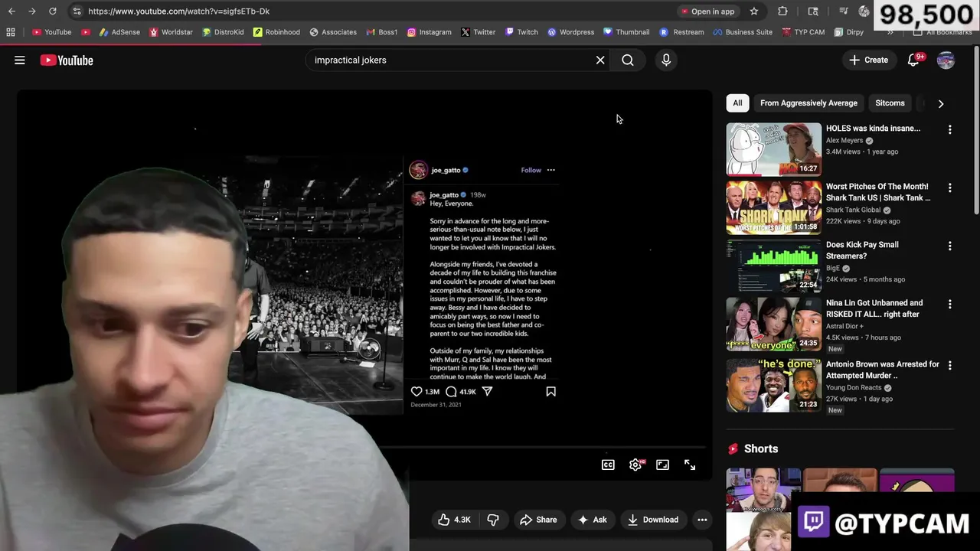This screenshot has width=980, height=551.
Task: Open the DistroKid bookmark
Action: tap(223, 32)
